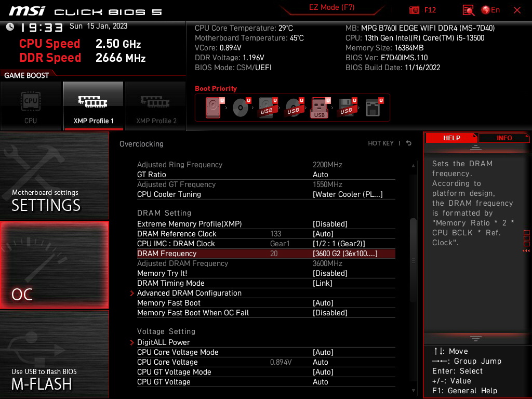Click the Adjusted DRAM Frequency 3600MHz value
532x399 pixels.
pos(327,263)
